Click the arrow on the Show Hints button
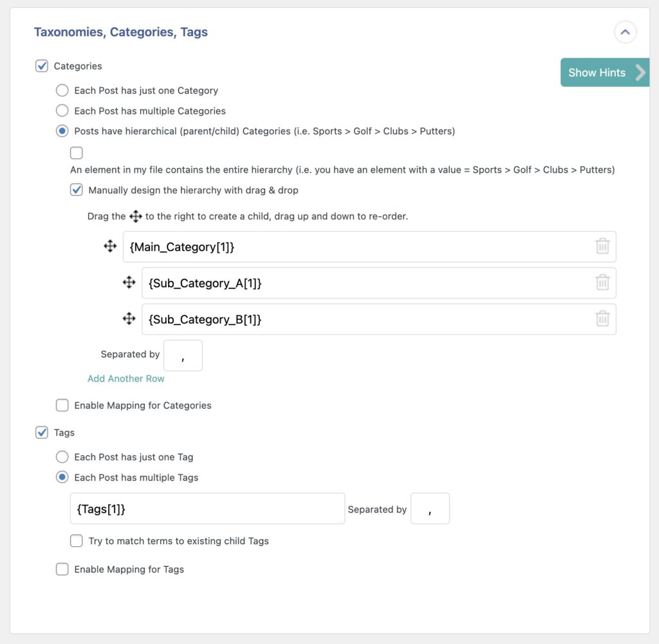Image resolution: width=659 pixels, height=644 pixels. (640, 73)
